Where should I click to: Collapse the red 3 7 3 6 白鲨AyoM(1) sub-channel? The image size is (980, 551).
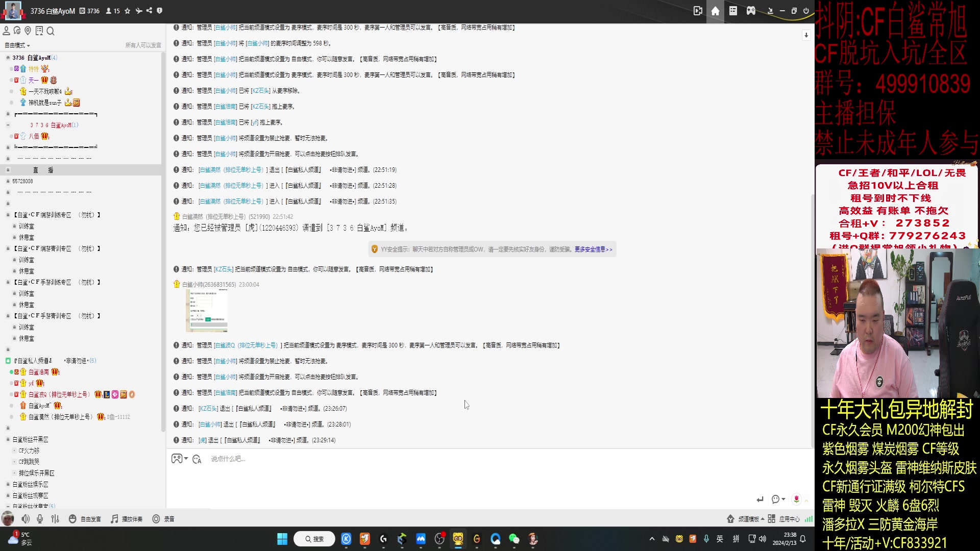8,125
